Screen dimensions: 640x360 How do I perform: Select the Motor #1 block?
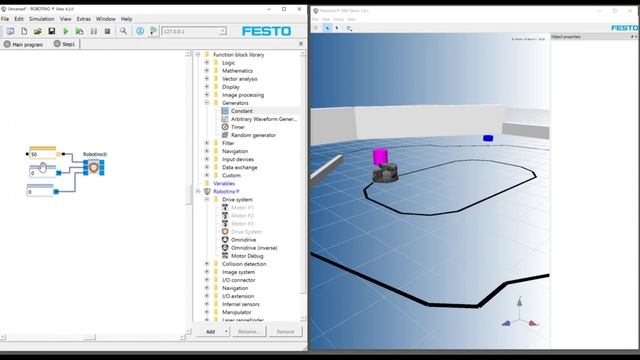[x=242, y=207]
